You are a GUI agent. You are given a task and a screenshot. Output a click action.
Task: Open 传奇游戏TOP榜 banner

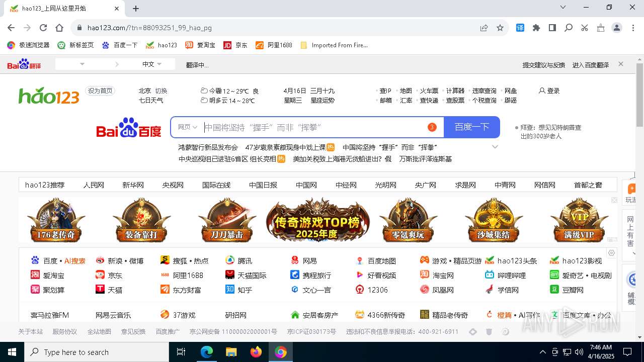[x=318, y=220]
